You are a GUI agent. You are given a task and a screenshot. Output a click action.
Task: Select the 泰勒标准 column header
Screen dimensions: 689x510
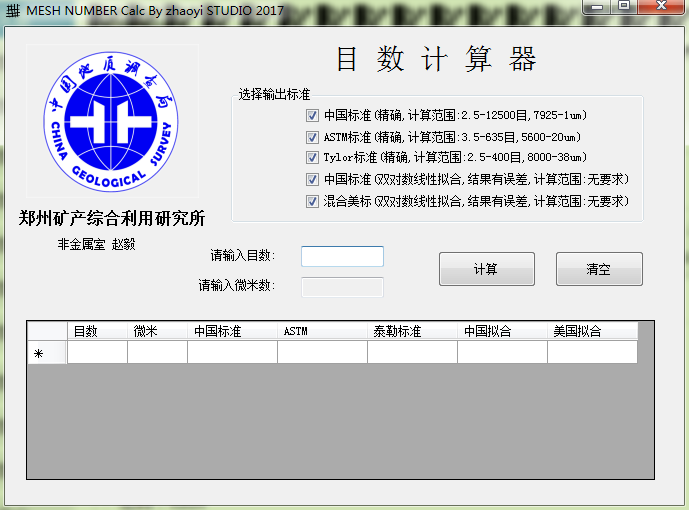click(413, 331)
